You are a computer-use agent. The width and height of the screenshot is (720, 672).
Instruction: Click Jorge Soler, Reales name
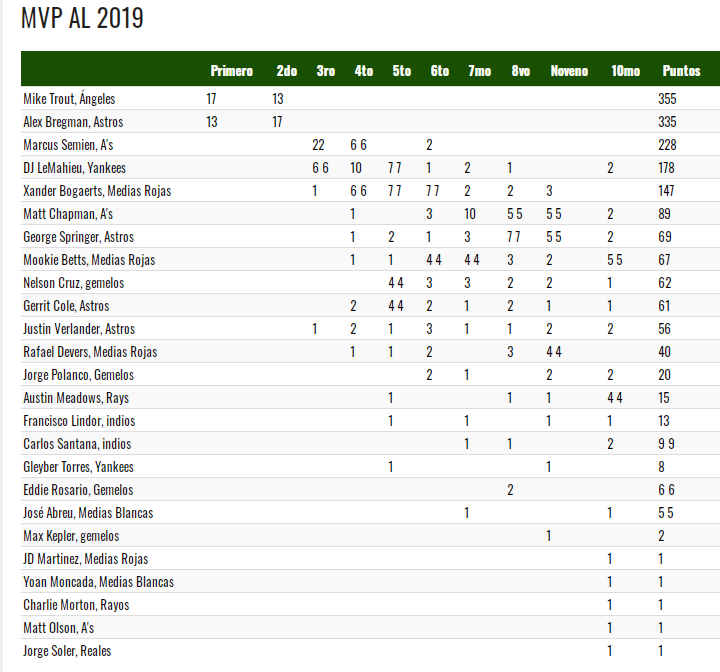coord(68,650)
